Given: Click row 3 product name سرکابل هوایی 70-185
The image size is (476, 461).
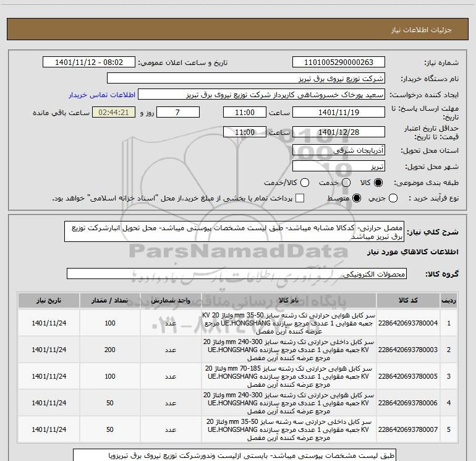Looking at the screenshot, I should 289,376.
